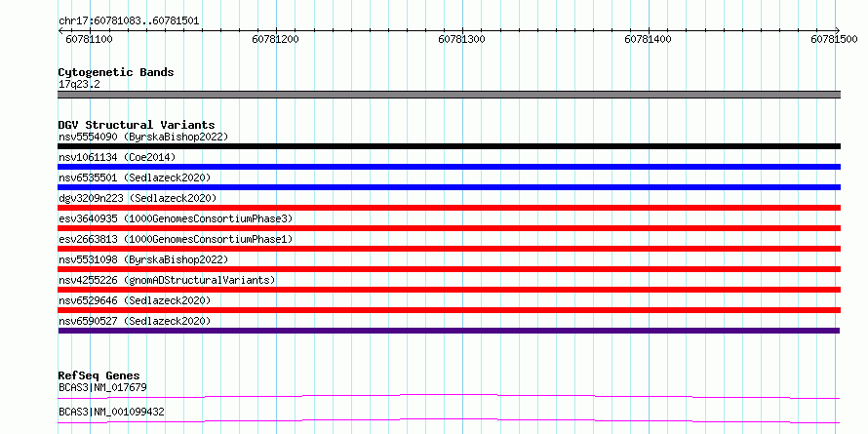Image resolution: width=868 pixels, height=434 pixels.
Task: Open variant nsv6535501 (Sedlazeck2020) label
Action: (x=135, y=178)
